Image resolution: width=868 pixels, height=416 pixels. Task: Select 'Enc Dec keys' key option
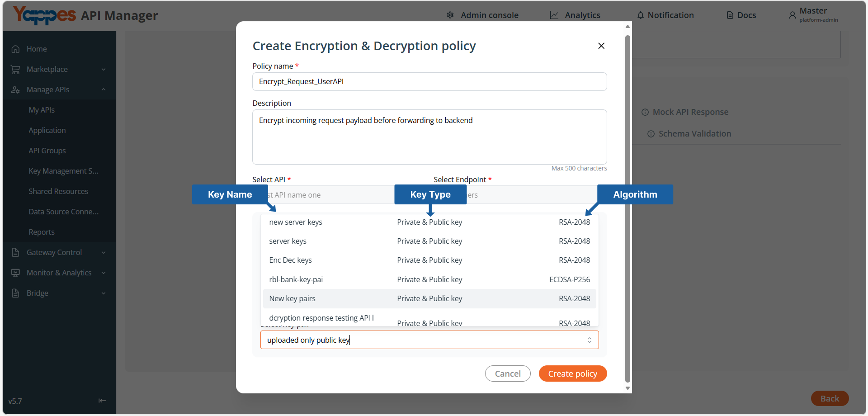coord(429,260)
